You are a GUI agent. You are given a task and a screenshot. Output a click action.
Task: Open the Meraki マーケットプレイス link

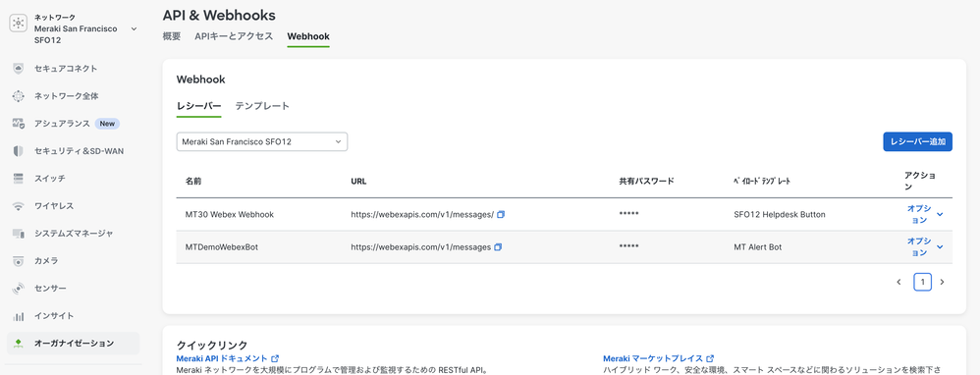[654, 358]
